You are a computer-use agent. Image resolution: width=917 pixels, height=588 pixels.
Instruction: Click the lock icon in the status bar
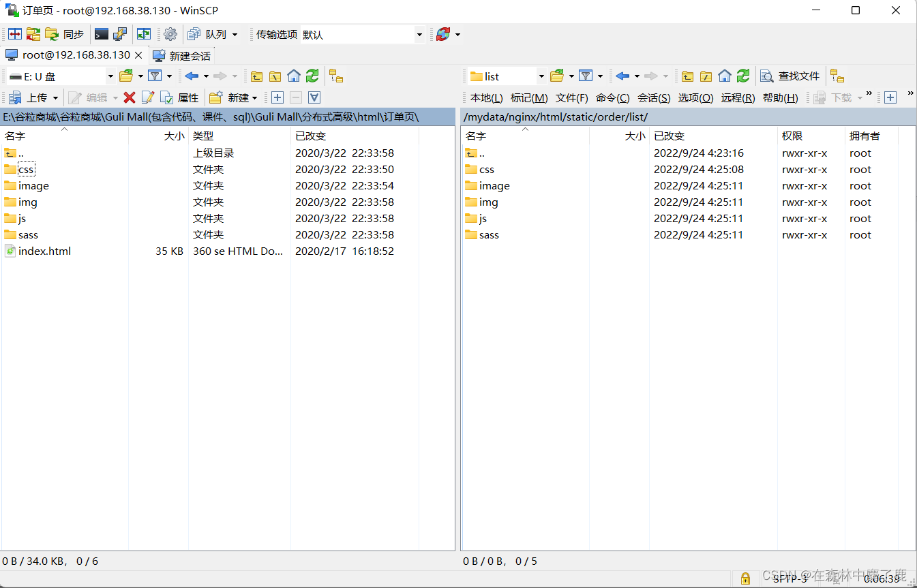(x=745, y=578)
